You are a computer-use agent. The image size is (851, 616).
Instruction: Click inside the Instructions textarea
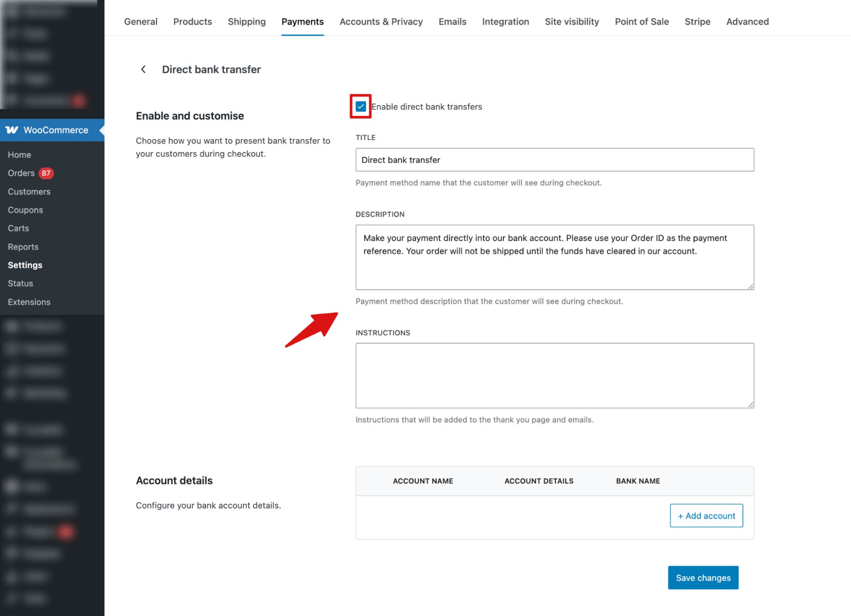554,375
